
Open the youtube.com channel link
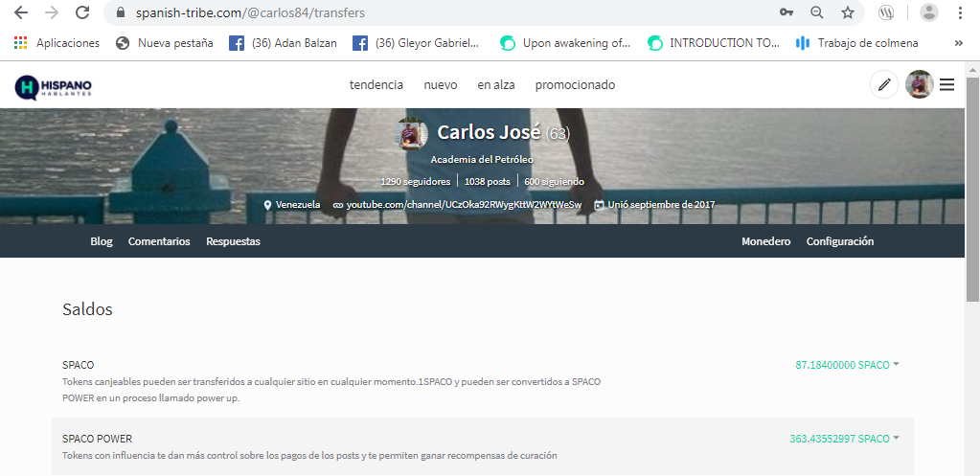click(x=464, y=205)
